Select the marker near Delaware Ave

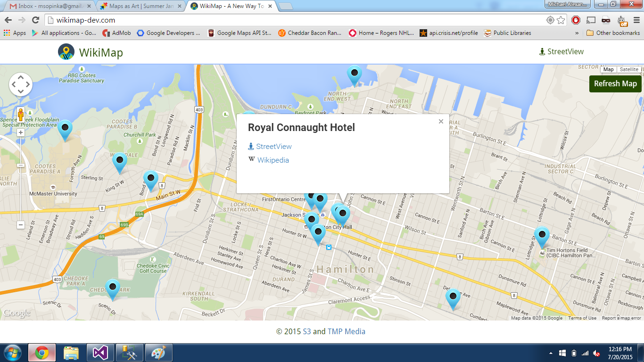(x=453, y=299)
